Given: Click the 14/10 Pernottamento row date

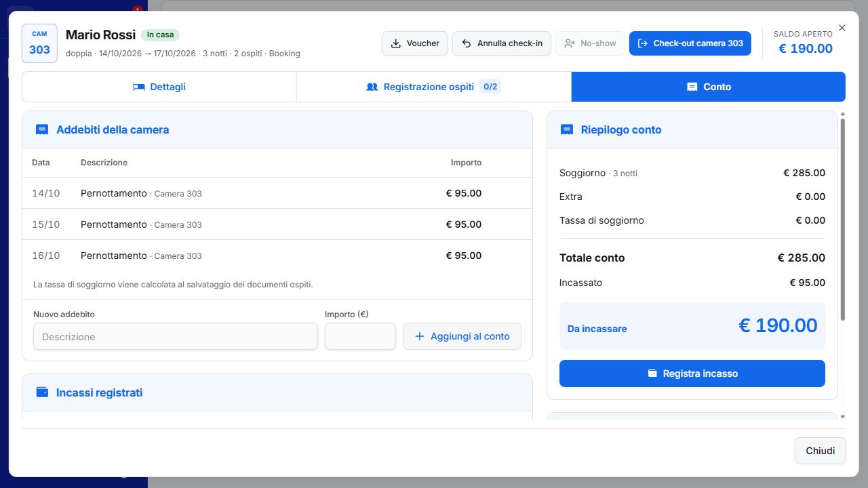Looking at the screenshot, I should pyautogui.click(x=46, y=193).
